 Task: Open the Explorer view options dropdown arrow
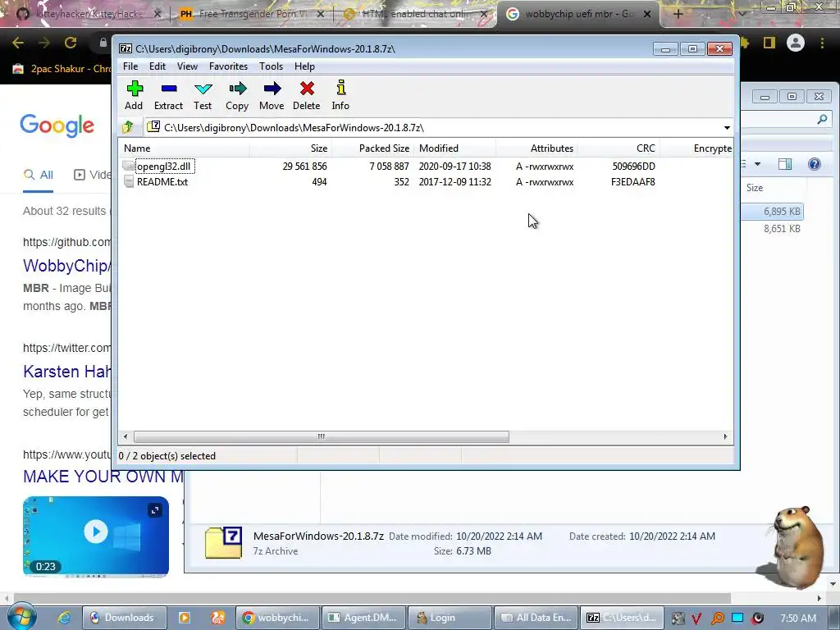(x=757, y=164)
